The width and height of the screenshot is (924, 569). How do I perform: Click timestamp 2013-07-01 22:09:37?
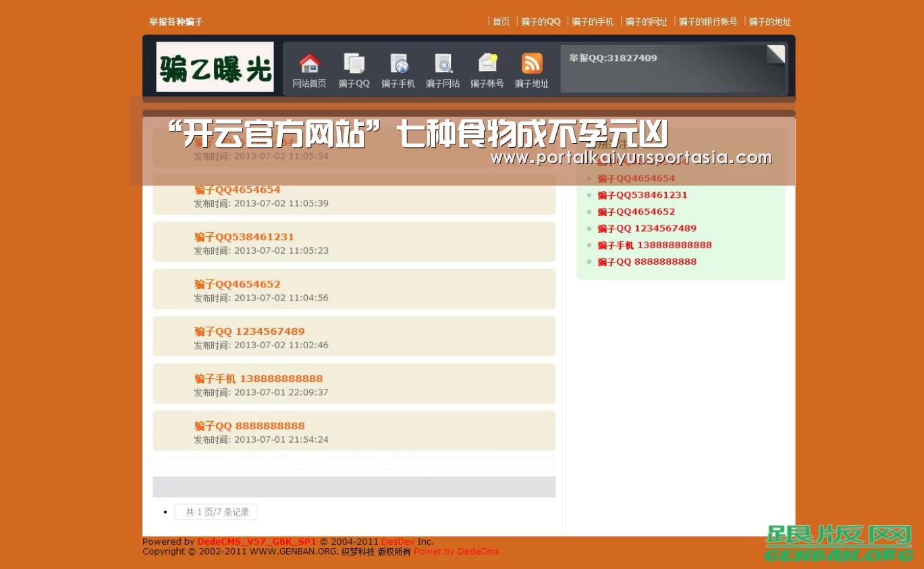pyautogui.click(x=281, y=392)
